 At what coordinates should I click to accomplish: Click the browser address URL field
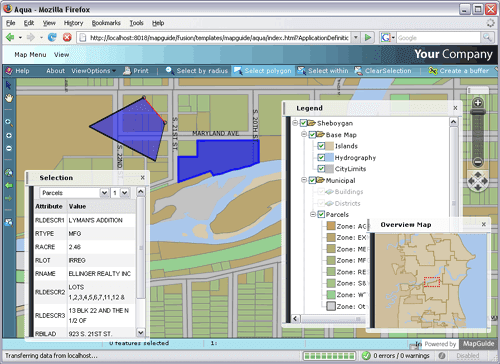(219, 38)
